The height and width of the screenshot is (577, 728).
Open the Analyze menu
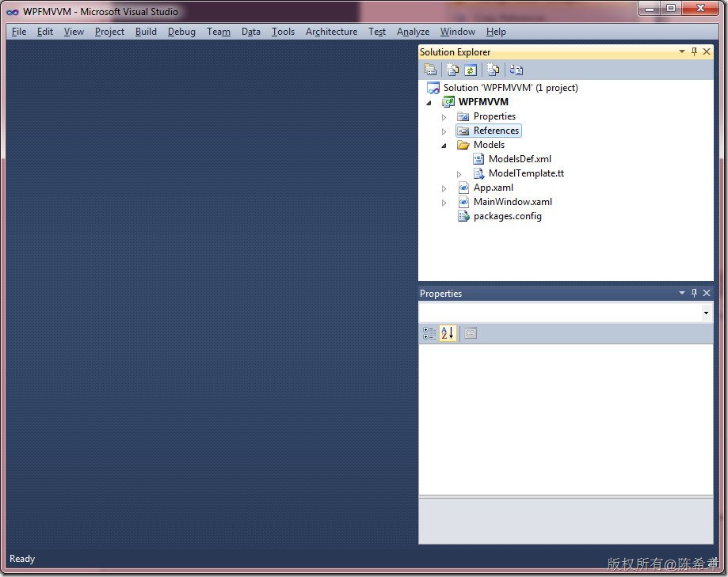(414, 32)
